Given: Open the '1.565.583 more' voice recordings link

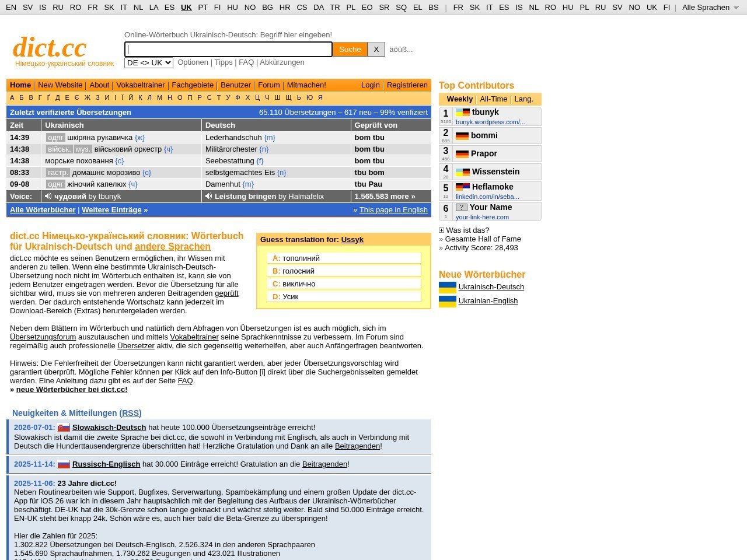Looking at the screenshot, I should click(385, 197).
